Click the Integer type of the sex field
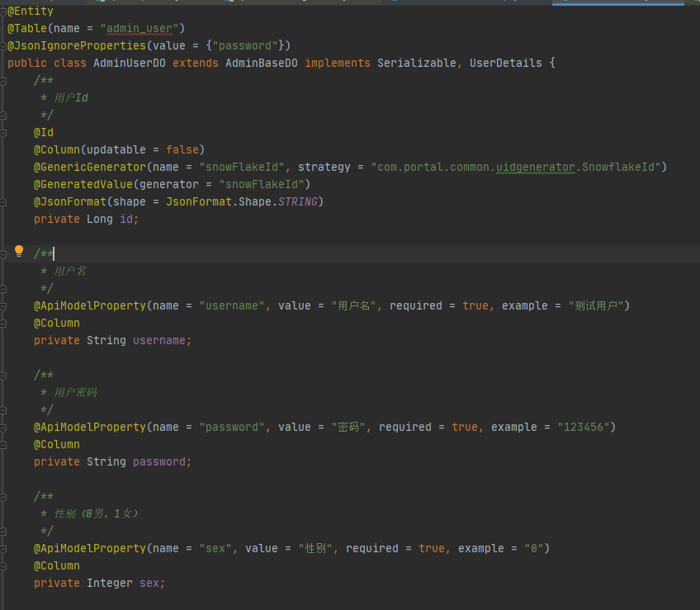This screenshot has width=700, height=610. coord(110,584)
